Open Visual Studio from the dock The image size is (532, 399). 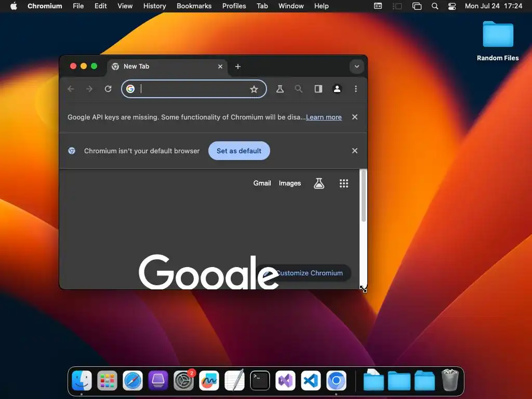pyautogui.click(x=285, y=380)
